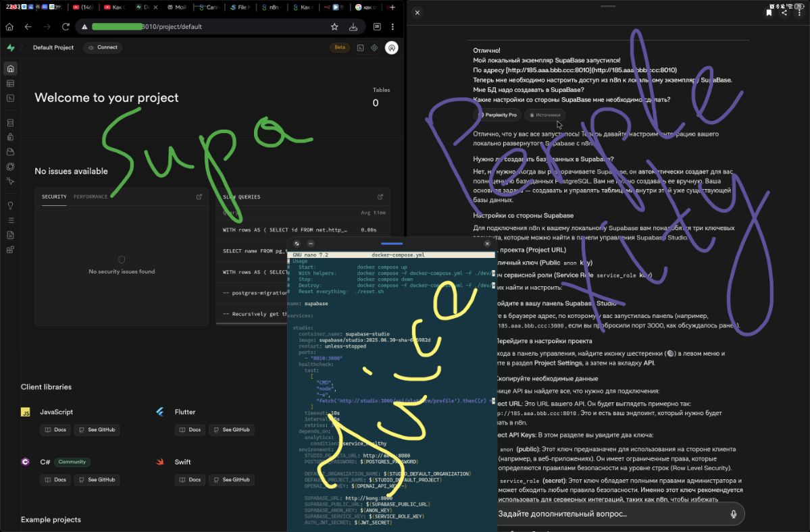810x532 pixels.
Task: Open Flutter See GitHub button
Action: pyautogui.click(x=232, y=430)
